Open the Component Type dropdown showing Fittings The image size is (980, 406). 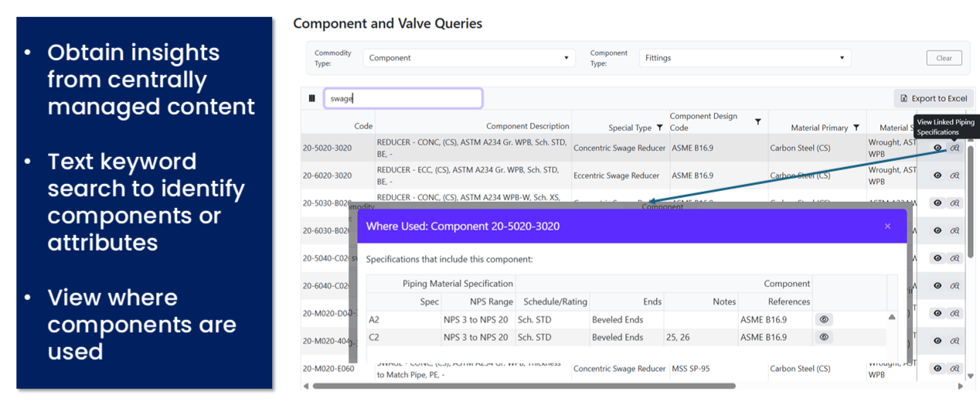tap(745, 58)
